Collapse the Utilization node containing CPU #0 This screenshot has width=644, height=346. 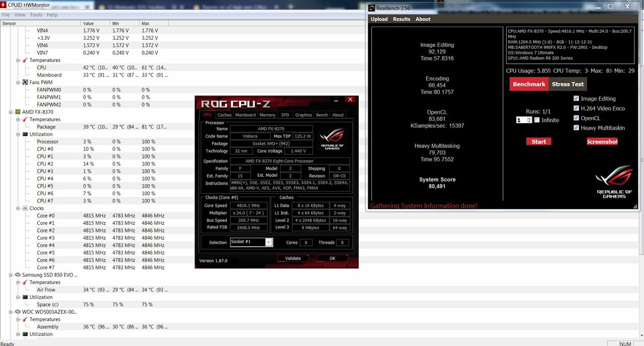click(18, 134)
